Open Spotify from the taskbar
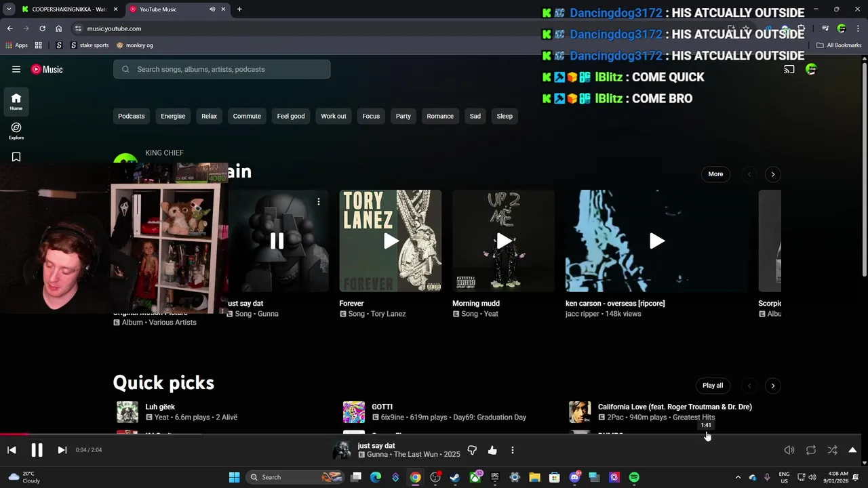This screenshot has width=868, height=488. coord(634,477)
